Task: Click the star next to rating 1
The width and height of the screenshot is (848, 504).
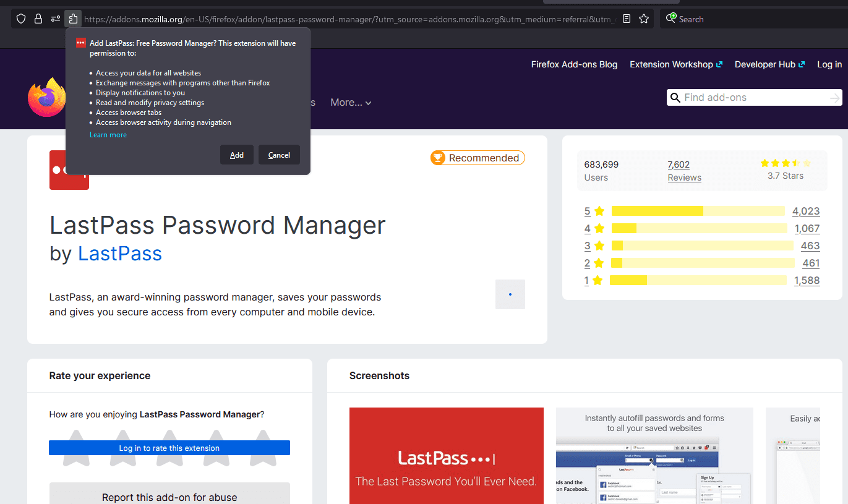Action: 597,281
